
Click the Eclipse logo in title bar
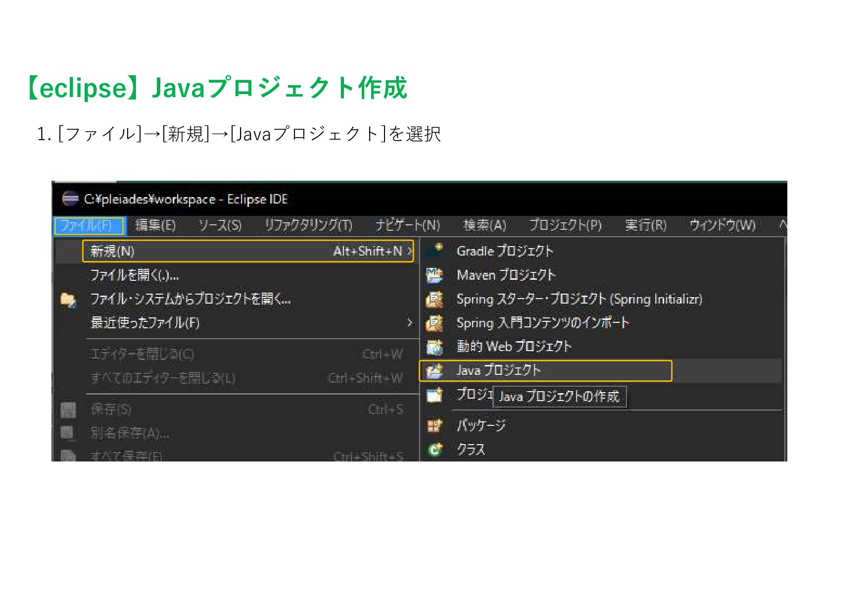point(70,199)
